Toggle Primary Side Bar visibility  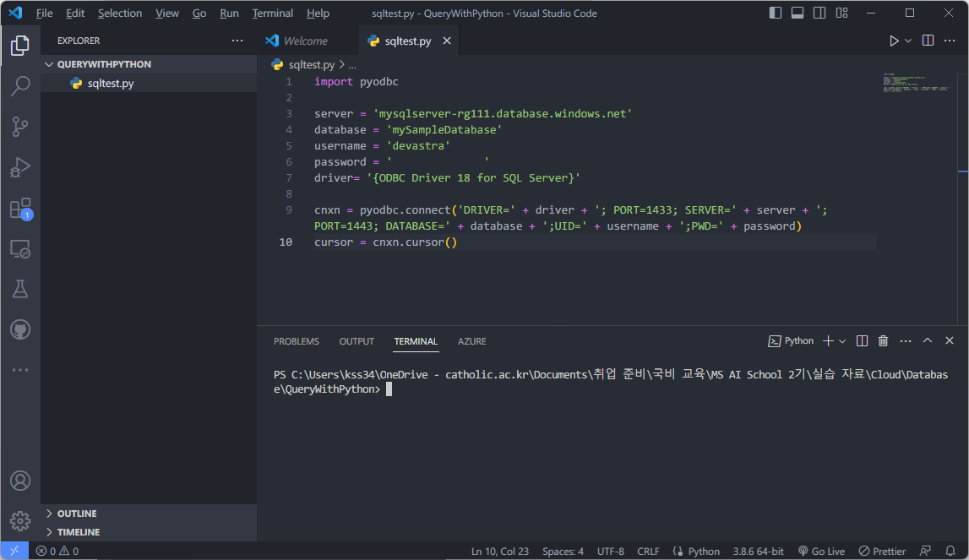pos(775,13)
